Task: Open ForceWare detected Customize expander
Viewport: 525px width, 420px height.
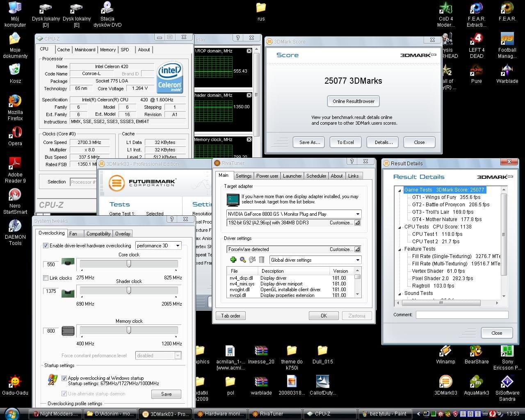Action: tap(357, 249)
